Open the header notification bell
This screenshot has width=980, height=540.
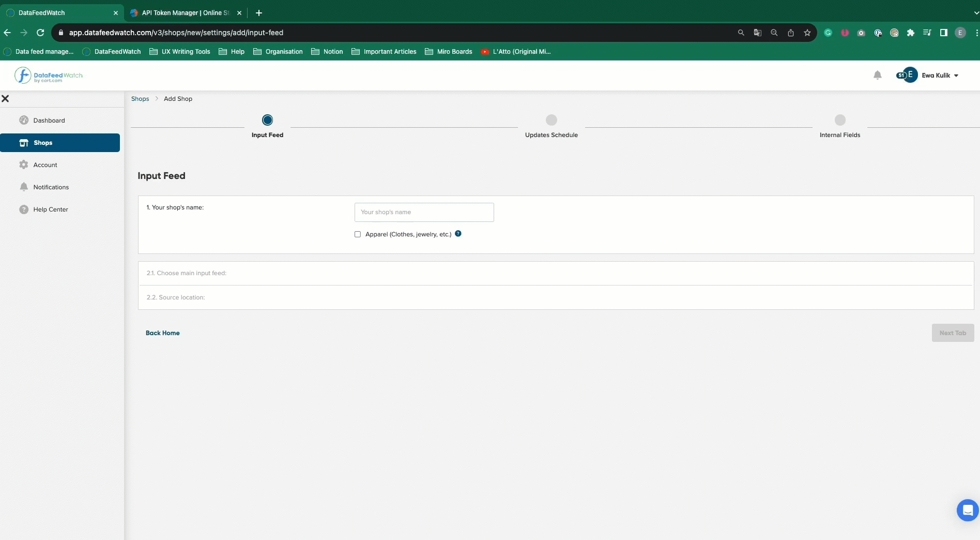(878, 76)
